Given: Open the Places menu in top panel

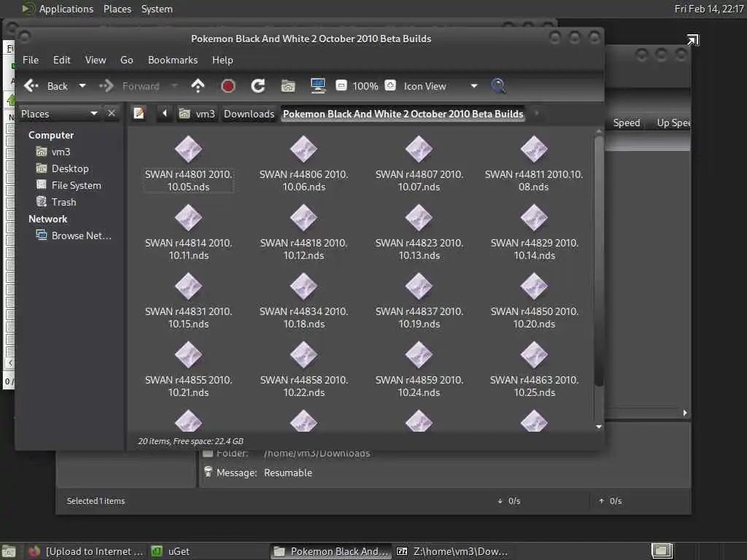Looking at the screenshot, I should pos(117,9).
